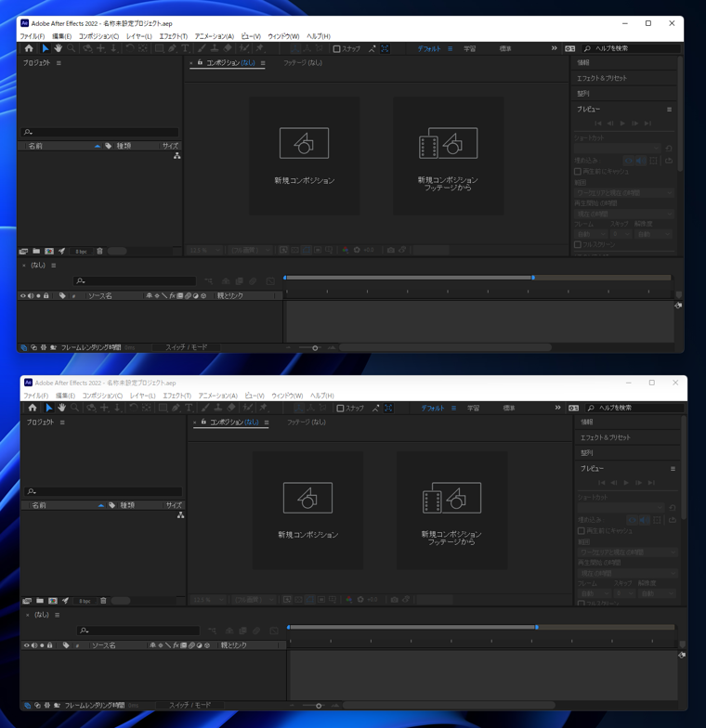
Task: Select the Pen tool in the upper window
Action: coord(172,48)
